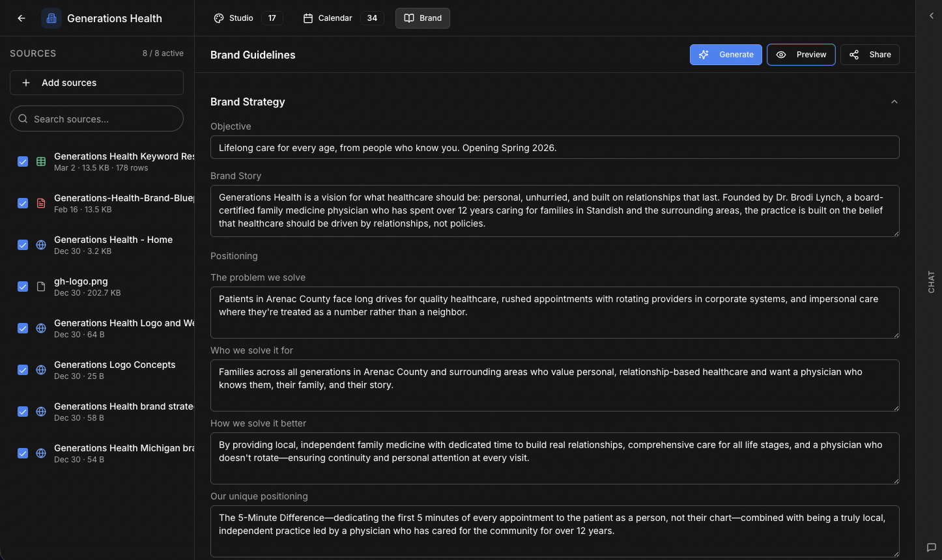Viewport: 942px width, 560px height.
Task: Click the document icon for Generations-Health-Brand-Blueprint
Action: point(41,203)
